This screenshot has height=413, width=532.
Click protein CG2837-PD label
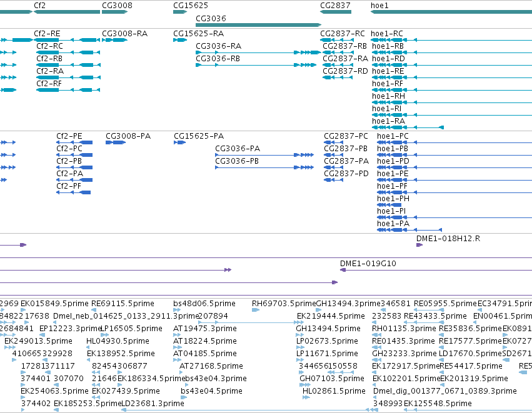click(346, 174)
